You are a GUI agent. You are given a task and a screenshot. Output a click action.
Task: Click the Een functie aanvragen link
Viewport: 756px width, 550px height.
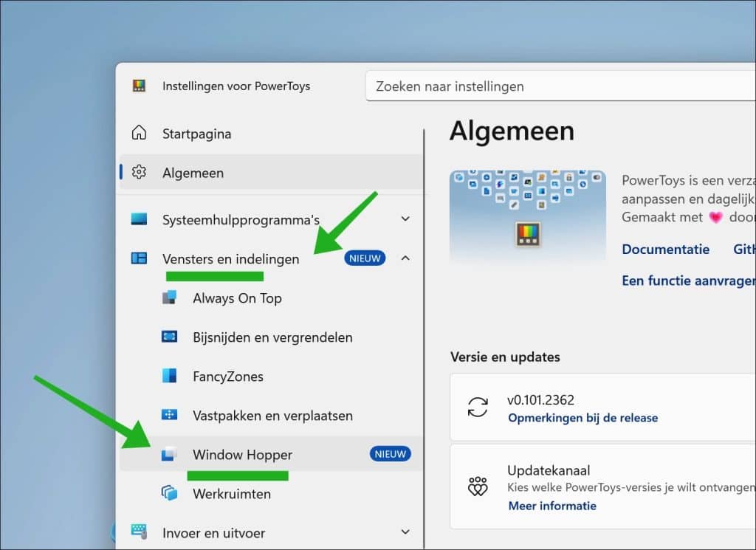689,281
